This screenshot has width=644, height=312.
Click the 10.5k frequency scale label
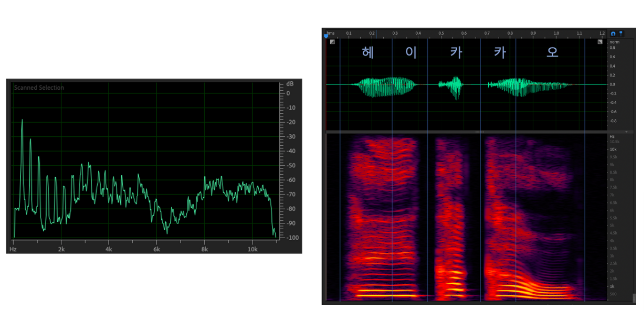tap(615, 141)
